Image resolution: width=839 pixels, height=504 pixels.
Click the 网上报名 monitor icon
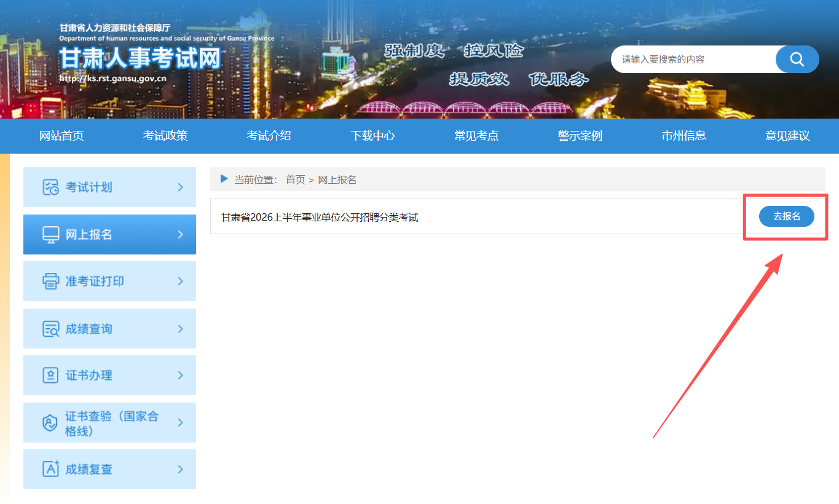pyautogui.click(x=50, y=235)
